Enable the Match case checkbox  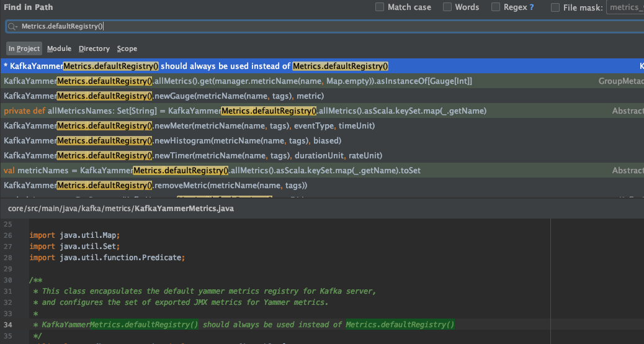click(380, 7)
